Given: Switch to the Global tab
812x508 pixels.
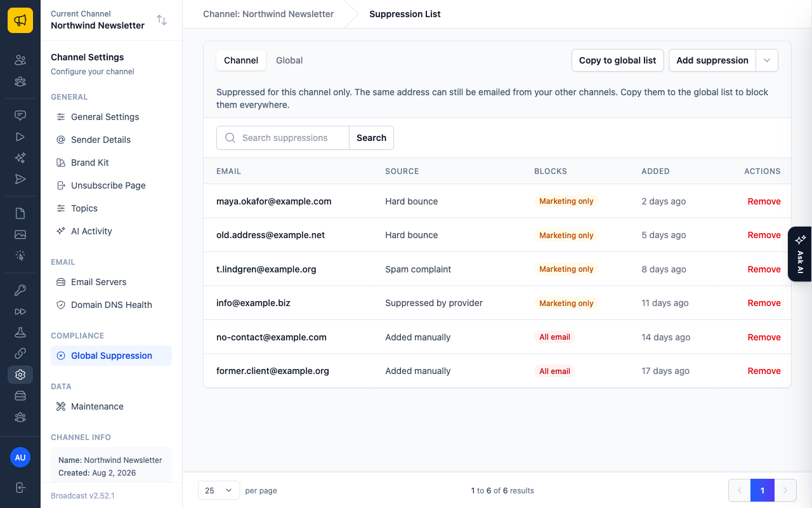Looking at the screenshot, I should pyautogui.click(x=289, y=60).
